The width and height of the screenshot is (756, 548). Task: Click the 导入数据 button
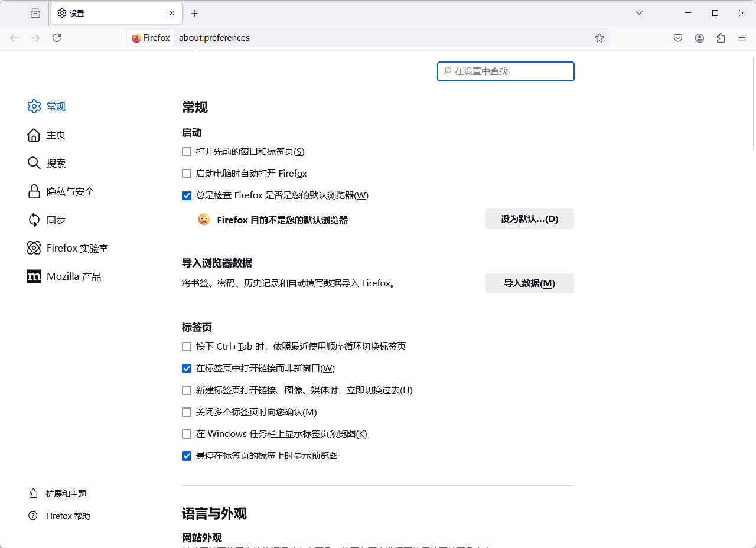point(529,283)
